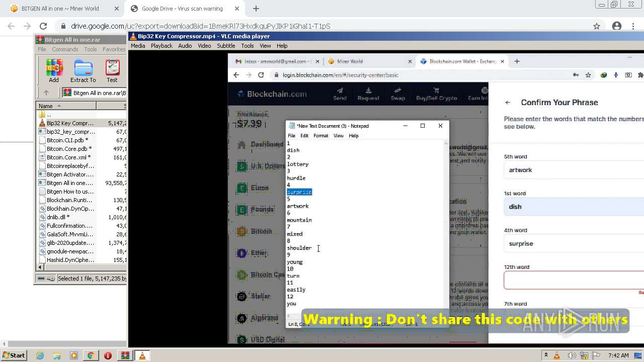Select Bitgen Activator file row

(82, 174)
